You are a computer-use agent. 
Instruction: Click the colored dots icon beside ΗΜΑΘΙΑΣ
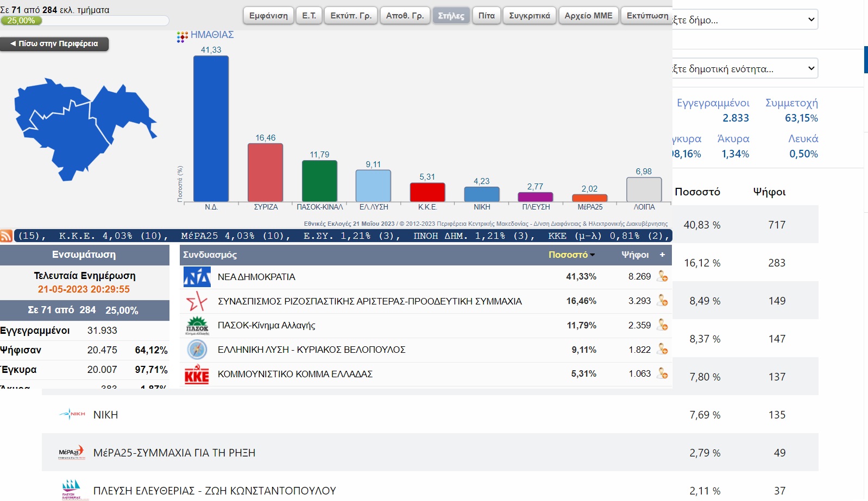[x=182, y=36]
